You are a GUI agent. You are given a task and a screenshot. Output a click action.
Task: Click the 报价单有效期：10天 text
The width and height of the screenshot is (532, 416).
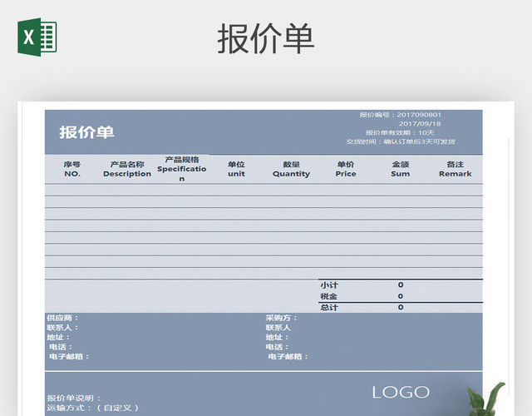(400, 132)
